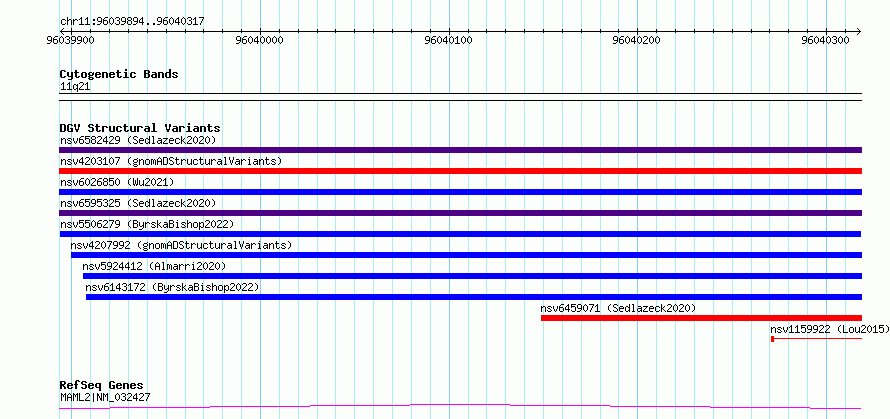Click the Cytogenetic Bands track heading

(x=119, y=74)
